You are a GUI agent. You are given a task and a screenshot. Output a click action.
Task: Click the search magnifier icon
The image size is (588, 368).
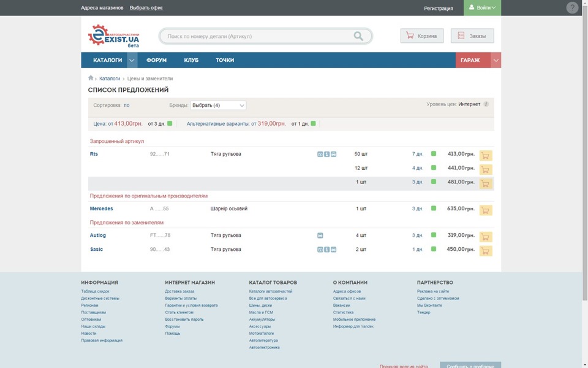coord(358,36)
